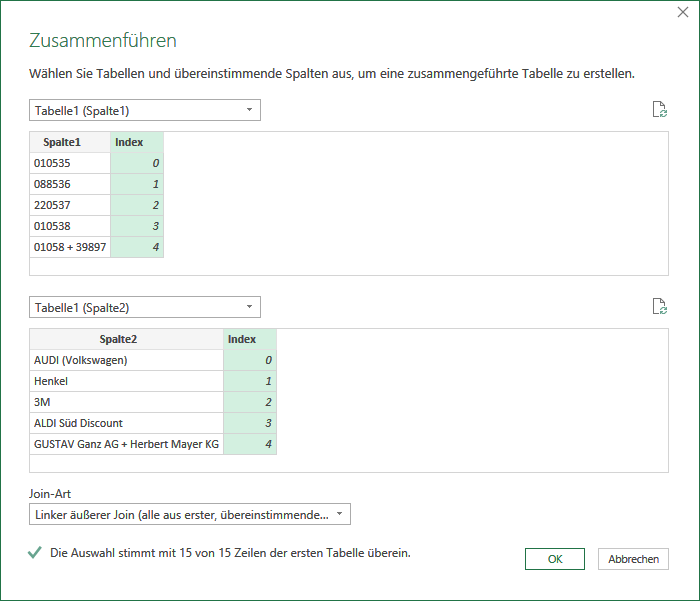
Task: Expand the Join-Art dropdown
Action: [x=190, y=514]
